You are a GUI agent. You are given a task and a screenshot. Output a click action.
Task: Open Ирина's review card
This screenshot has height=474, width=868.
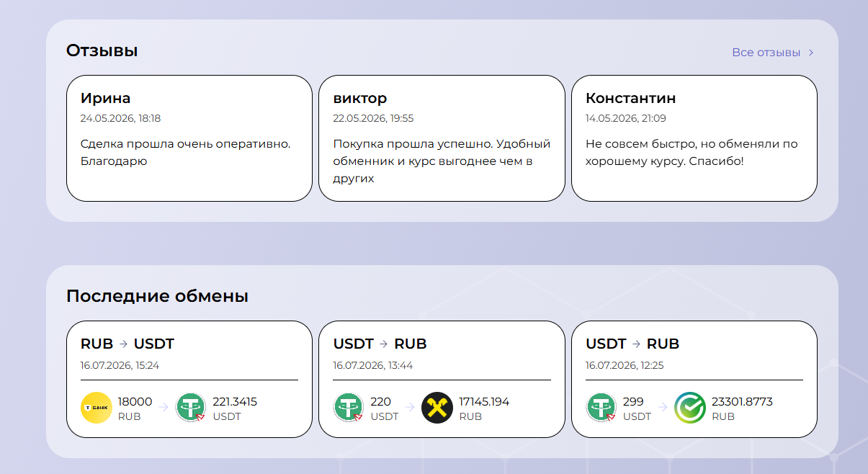pyautogui.click(x=189, y=138)
